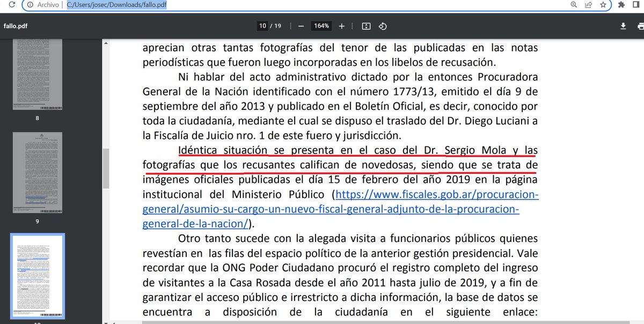
Task: Edit the current page number field
Action: click(262, 26)
